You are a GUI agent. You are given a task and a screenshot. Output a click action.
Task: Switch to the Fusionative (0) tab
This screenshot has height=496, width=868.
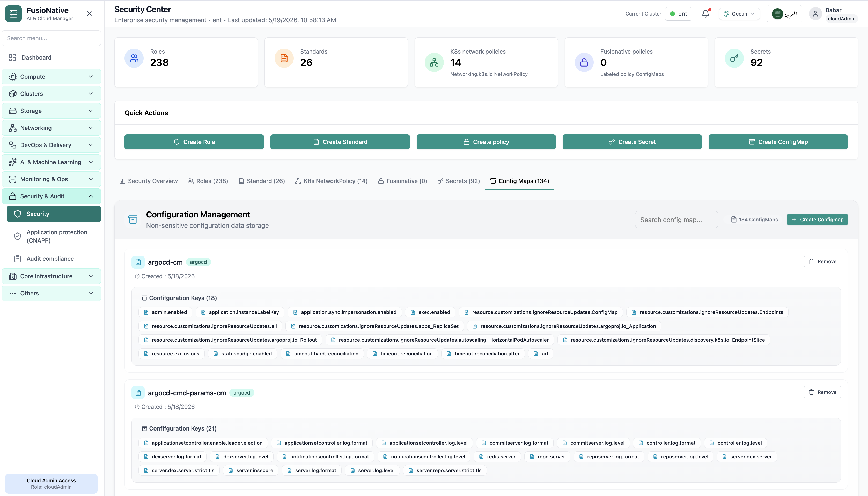click(x=402, y=181)
